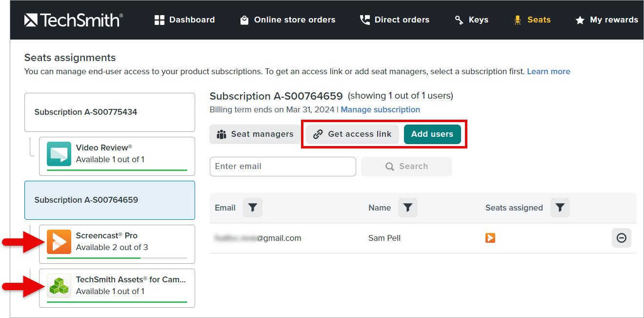Click the Screencast icon in Sam Pell's row
This screenshot has width=644, height=318.
(x=490, y=238)
